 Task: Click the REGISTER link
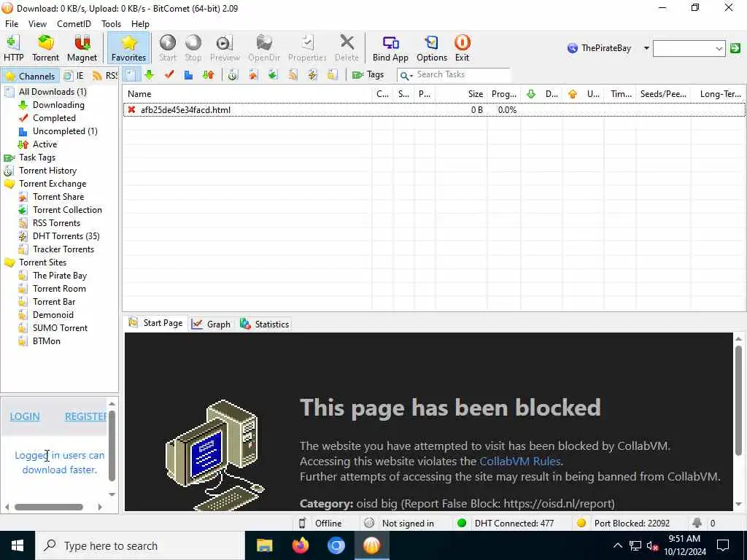click(86, 416)
